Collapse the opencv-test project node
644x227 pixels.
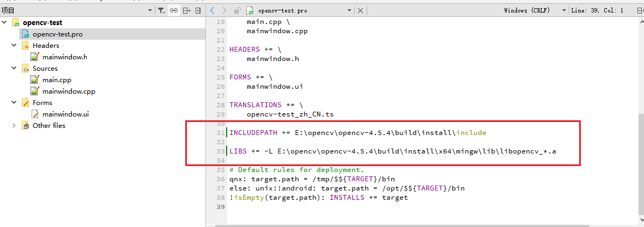[x=4, y=22]
